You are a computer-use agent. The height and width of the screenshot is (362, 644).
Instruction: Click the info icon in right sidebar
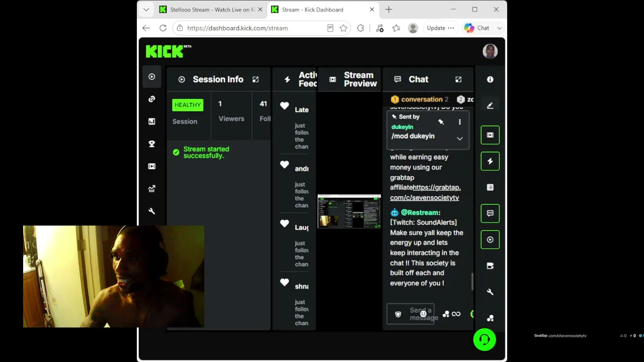tap(490, 79)
